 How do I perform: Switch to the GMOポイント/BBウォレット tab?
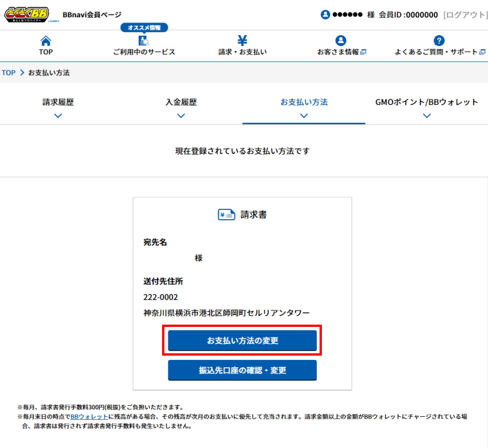click(x=427, y=101)
